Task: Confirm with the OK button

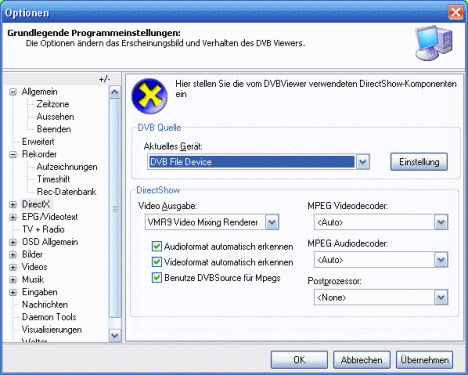Action: (299, 360)
